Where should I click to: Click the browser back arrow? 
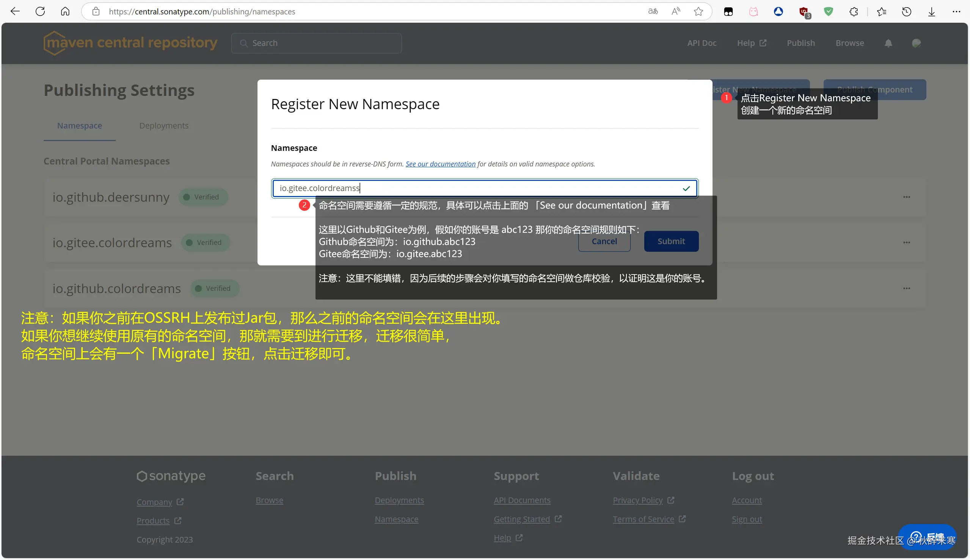click(x=15, y=11)
